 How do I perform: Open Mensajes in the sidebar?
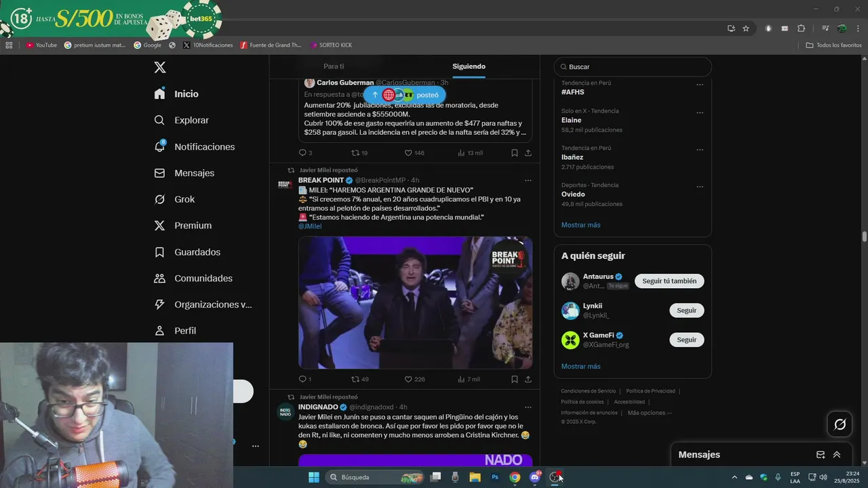tap(184, 173)
